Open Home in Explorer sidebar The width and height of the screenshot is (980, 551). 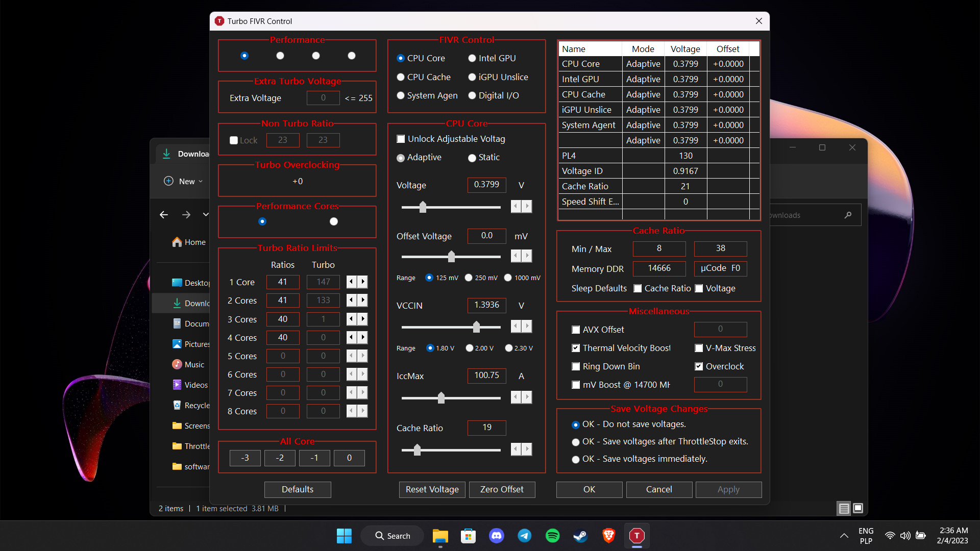pos(189,242)
